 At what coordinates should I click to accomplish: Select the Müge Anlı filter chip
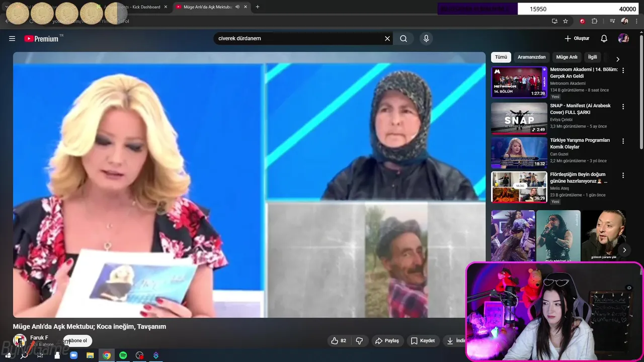pos(567,57)
